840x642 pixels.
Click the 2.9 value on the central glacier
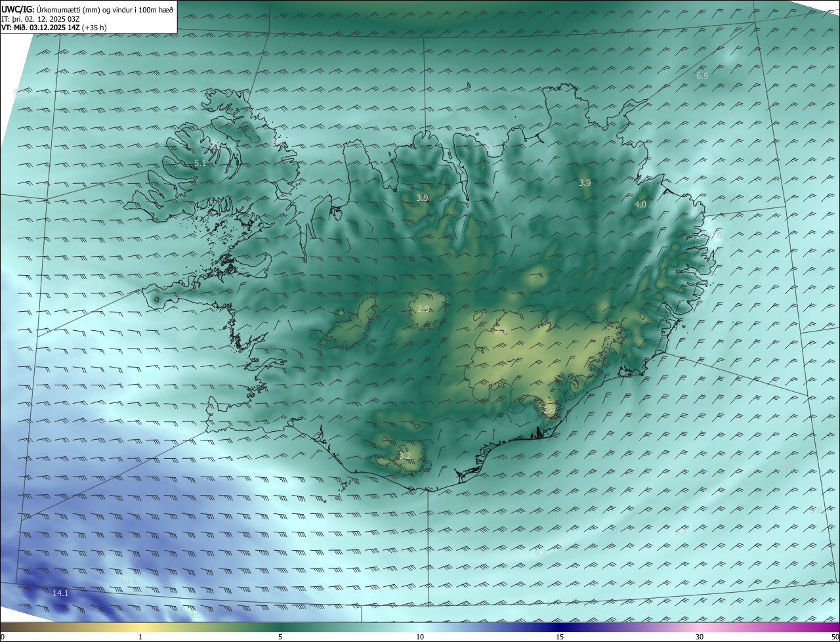(423, 309)
